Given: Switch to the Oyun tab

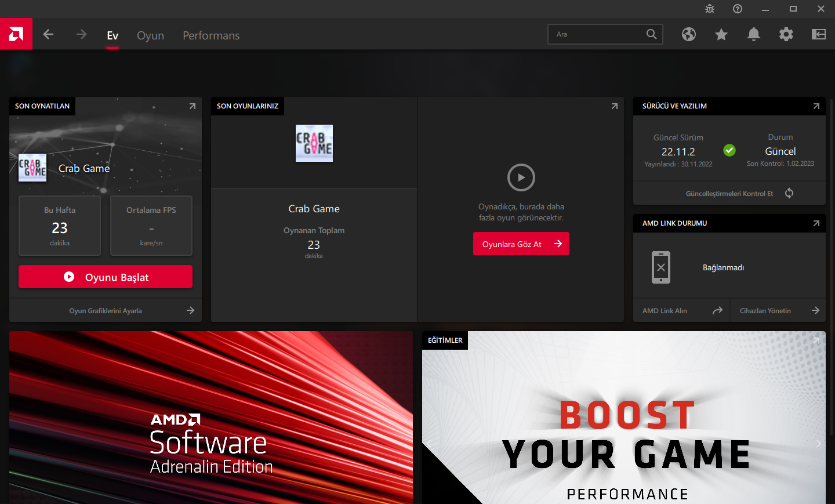Looking at the screenshot, I should click(150, 35).
